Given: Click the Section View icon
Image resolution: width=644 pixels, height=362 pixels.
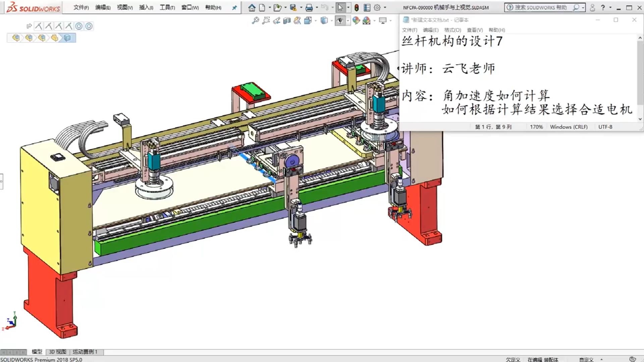Looking at the screenshot, I should point(287,20).
